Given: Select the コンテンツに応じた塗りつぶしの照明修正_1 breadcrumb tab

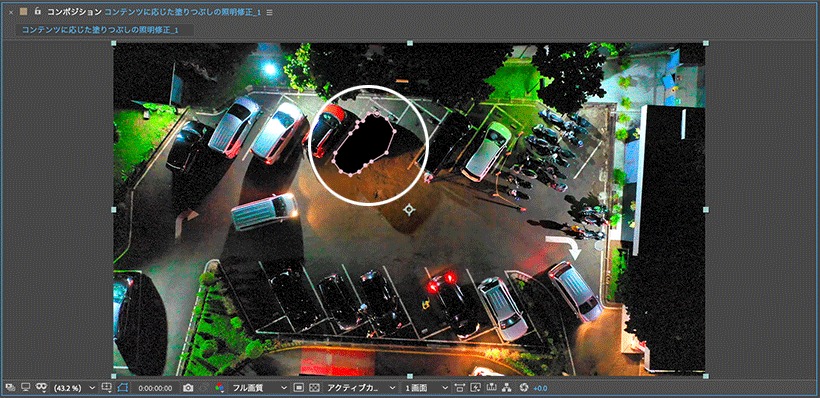Looking at the screenshot, I should (100, 30).
